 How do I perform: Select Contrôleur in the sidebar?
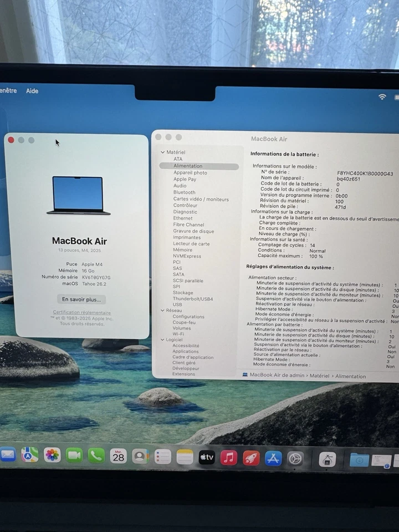click(185, 205)
